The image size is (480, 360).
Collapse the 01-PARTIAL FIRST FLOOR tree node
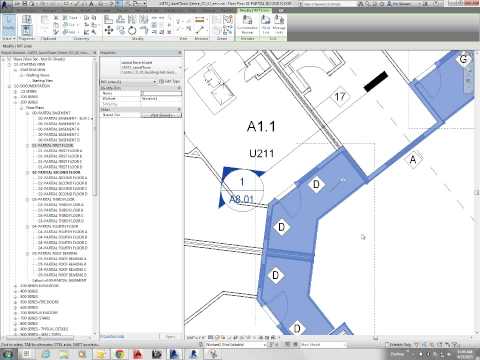(x=28, y=146)
